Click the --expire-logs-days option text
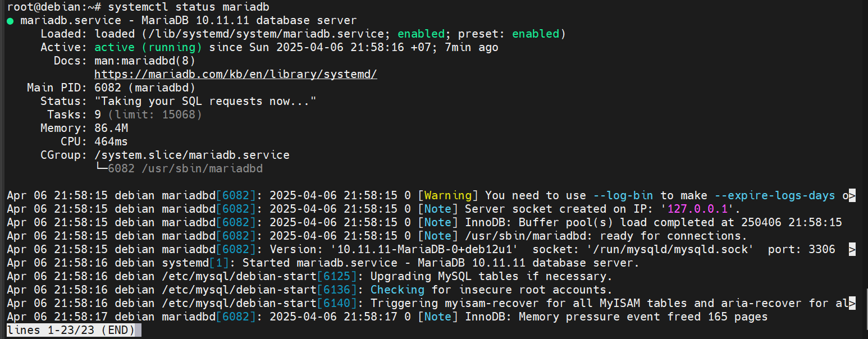Viewport: 868px width, 339px height. pyautogui.click(x=774, y=195)
